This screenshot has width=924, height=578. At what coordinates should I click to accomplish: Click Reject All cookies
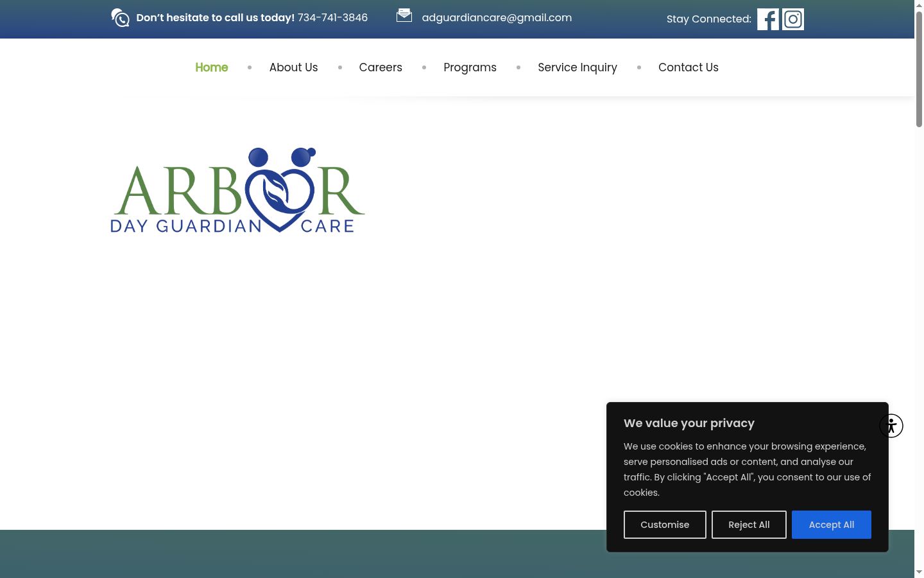749,525
